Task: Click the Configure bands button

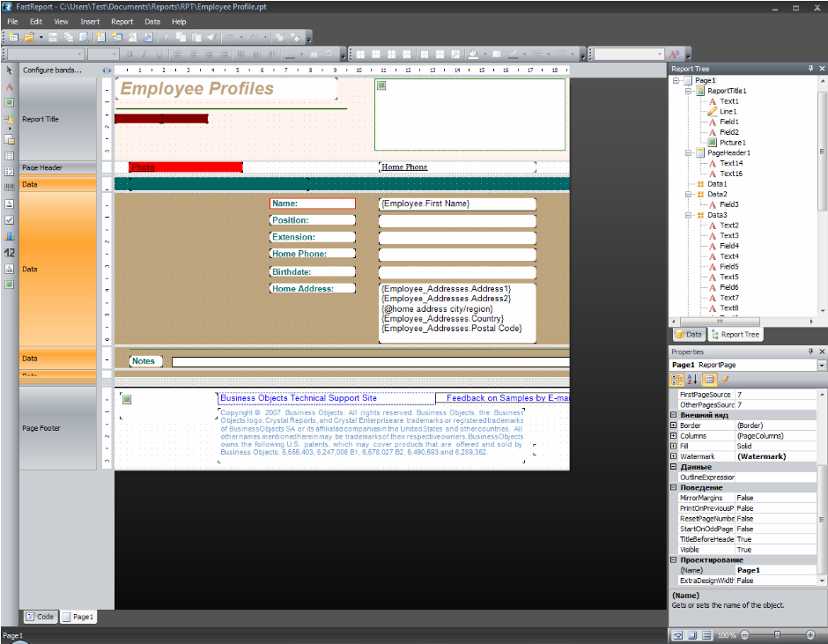Action: 53,70
